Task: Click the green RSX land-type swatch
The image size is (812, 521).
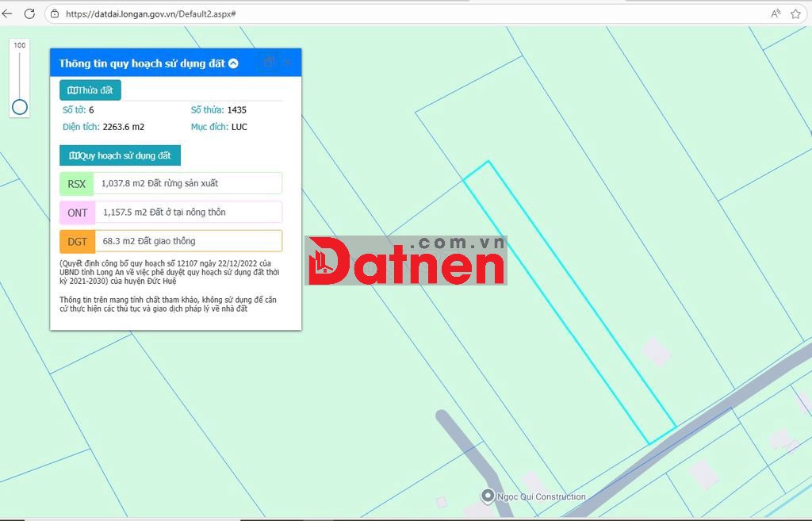Action: tap(76, 184)
